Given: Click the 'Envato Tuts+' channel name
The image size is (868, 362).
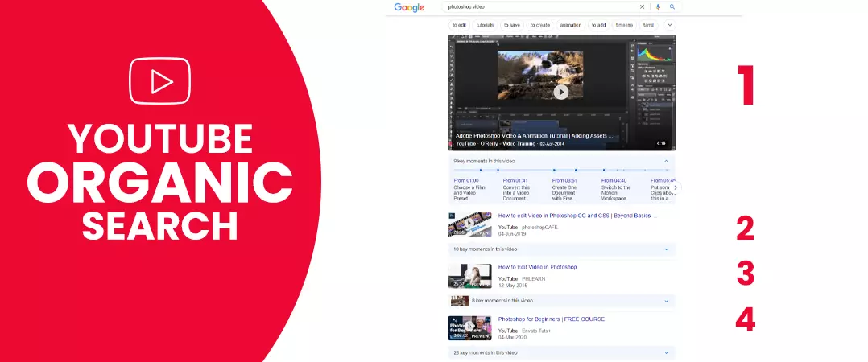Looking at the screenshot, I should tap(536, 331).
